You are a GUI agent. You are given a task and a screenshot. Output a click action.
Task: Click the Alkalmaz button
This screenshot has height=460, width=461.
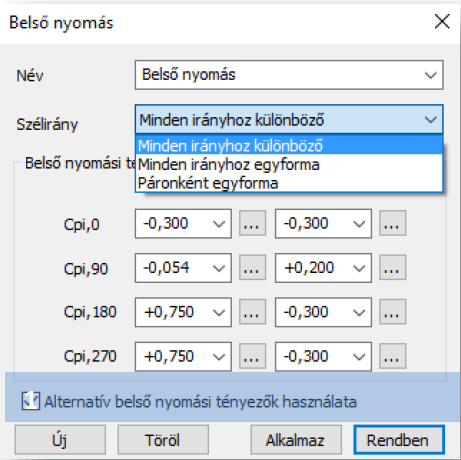click(x=296, y=440)
